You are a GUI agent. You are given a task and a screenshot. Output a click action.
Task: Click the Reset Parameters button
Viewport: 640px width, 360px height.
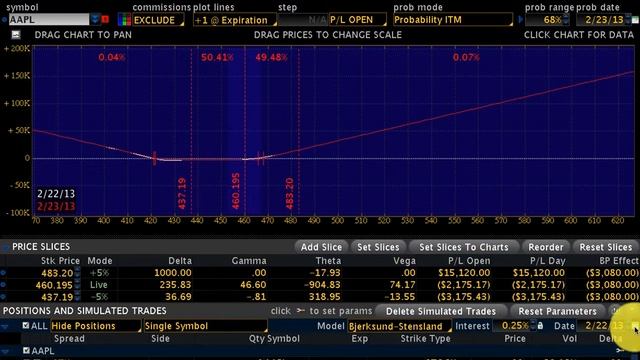tap(557, 311)
